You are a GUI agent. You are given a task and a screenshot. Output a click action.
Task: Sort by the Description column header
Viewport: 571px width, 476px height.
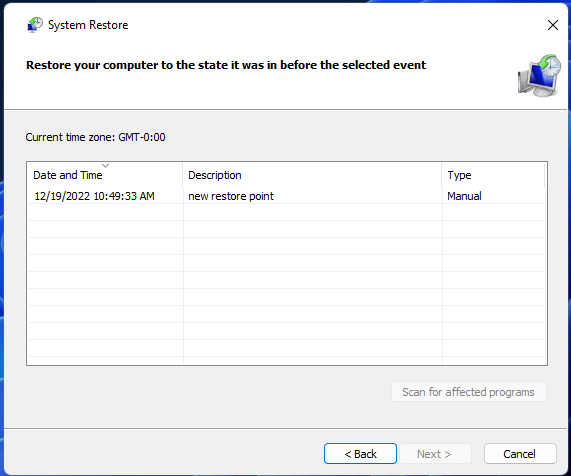(x=312, y=175)
